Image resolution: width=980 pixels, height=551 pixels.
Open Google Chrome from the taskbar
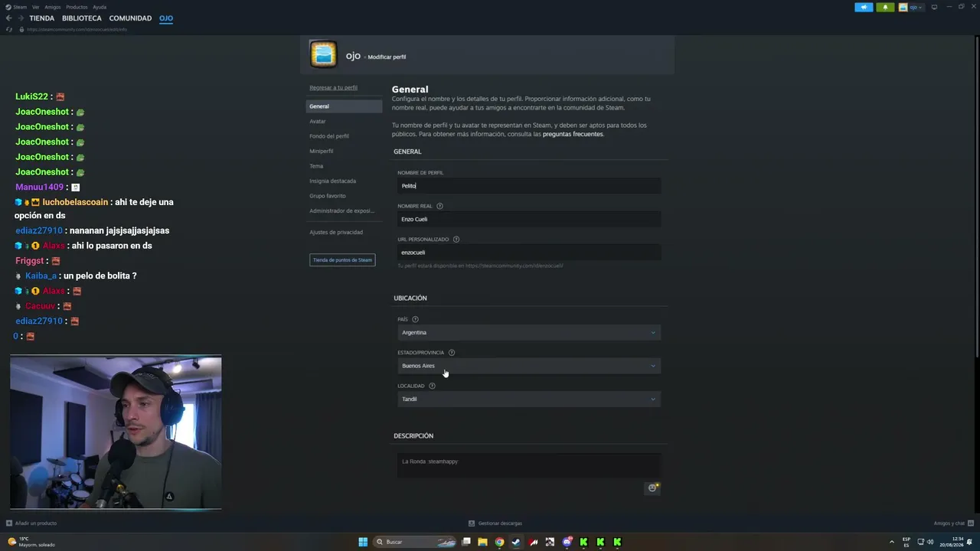(x=499, y=542)
